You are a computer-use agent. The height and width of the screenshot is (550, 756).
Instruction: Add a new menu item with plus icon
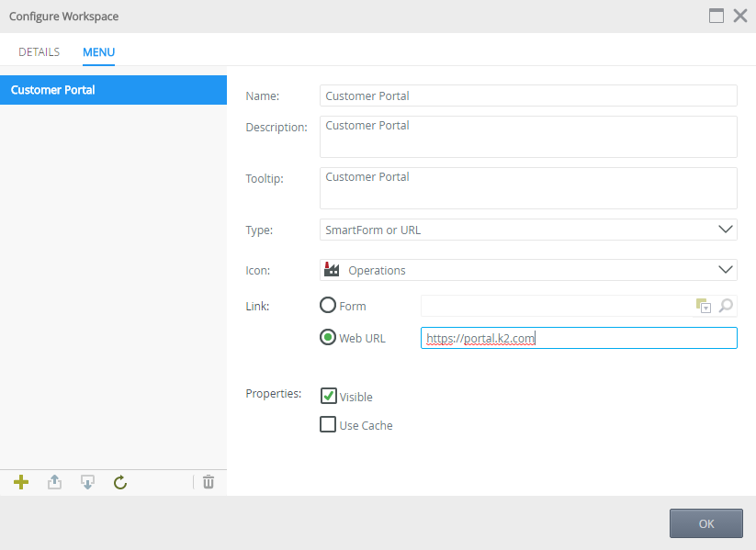point(21,482)
